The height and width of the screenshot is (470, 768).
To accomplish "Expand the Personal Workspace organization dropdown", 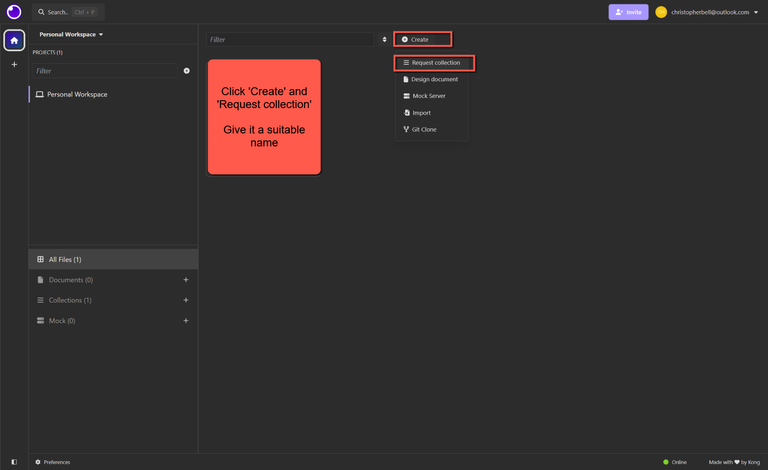I will (x=72, y=34).
